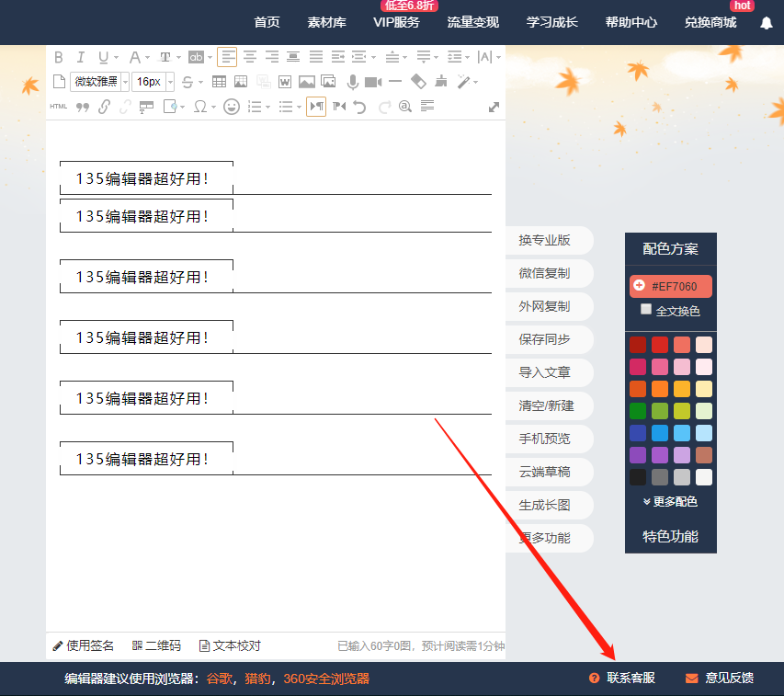Click the 保存同步 button

[x=549, y=339]
